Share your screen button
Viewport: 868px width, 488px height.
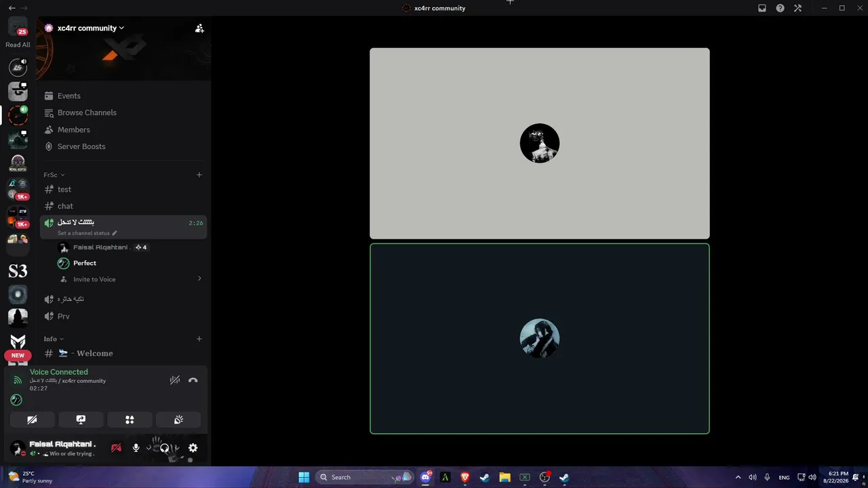coord(81,420)
